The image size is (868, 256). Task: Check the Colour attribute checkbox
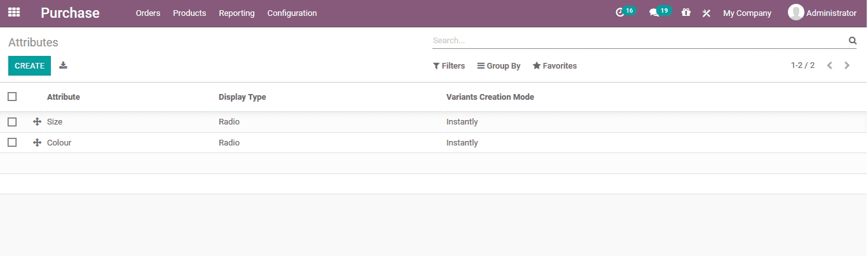click(x=12, y=143)
